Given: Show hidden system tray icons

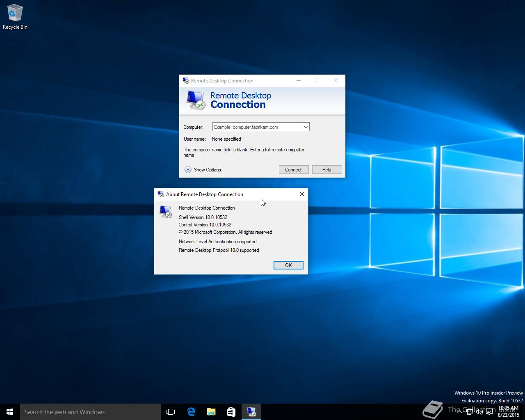Looking at the screenshot, I should 459,412.
